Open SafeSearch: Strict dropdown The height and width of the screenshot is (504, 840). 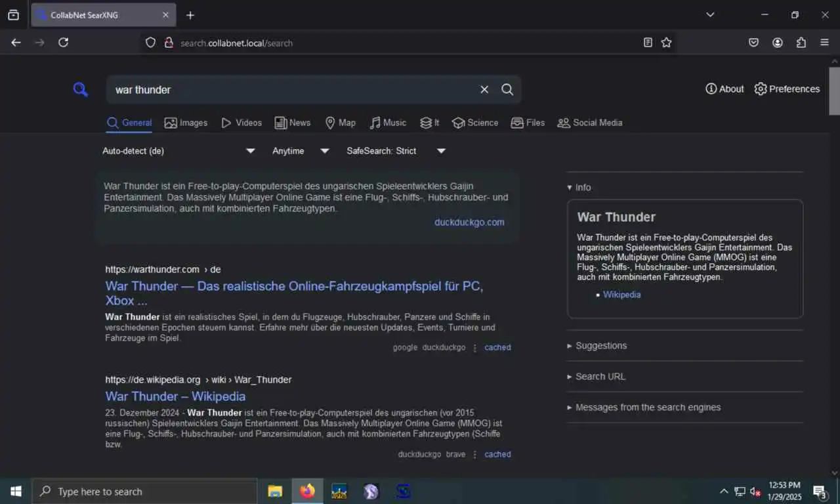396,151
